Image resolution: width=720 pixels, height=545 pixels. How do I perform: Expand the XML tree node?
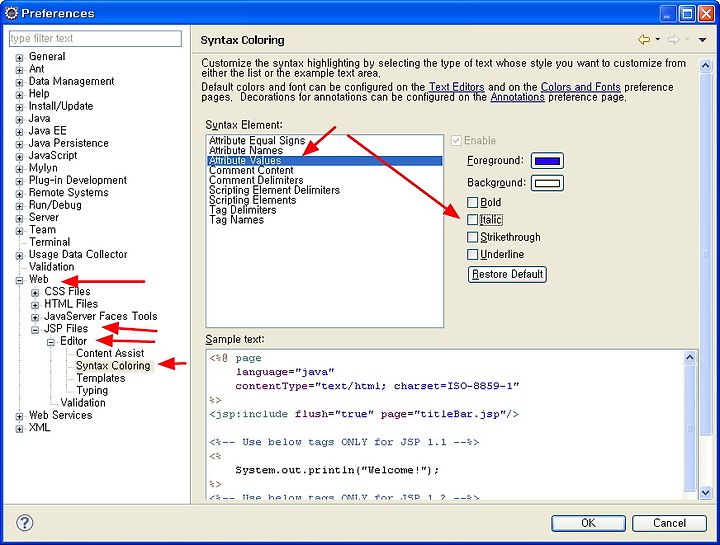point(19,429)
